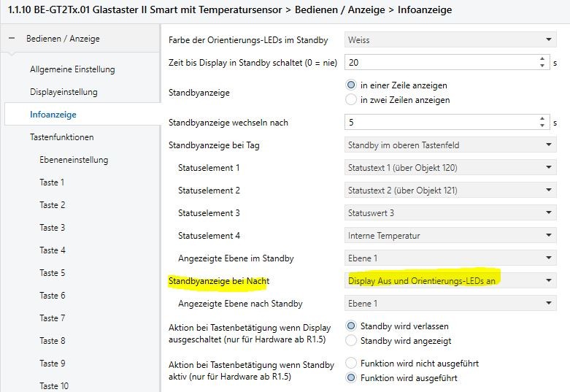Open the Statuselement 1 dropdown

pyautogui.click(x=450, y=167)
